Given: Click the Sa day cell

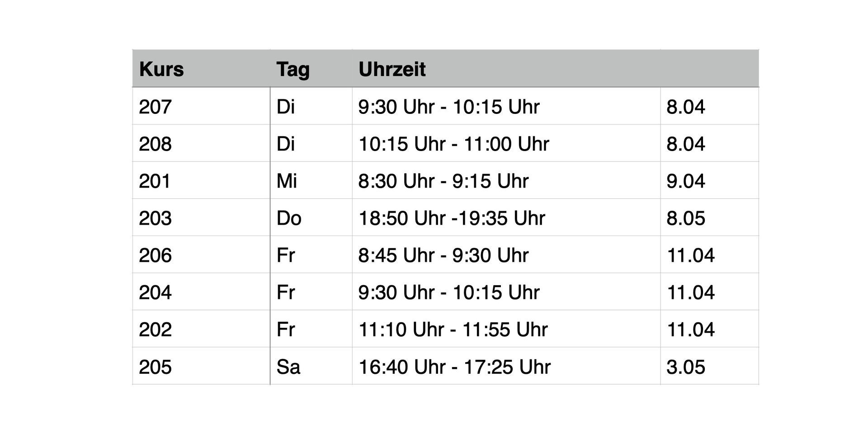Looking at the screenshot, I should (x=311, y=366).
